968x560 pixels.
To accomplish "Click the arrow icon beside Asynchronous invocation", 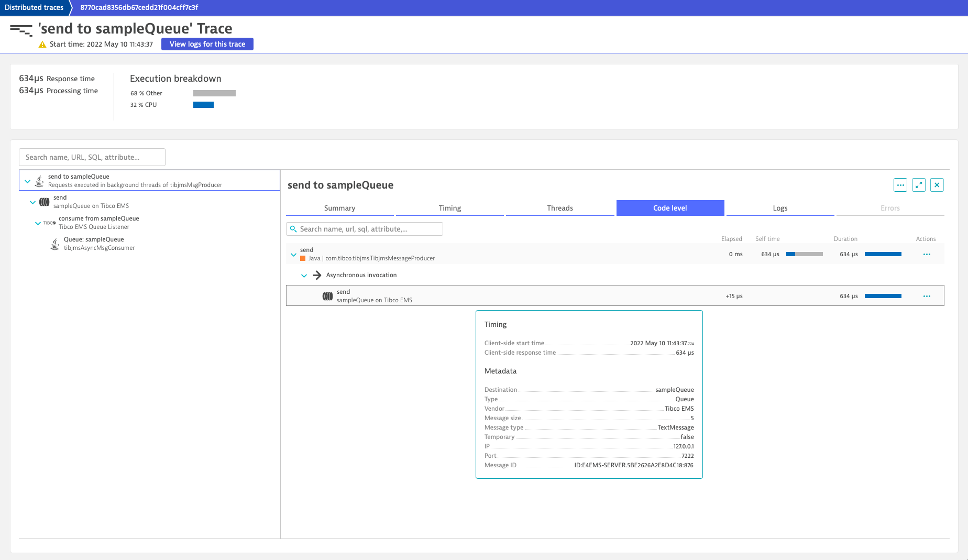I will click(317, 275).
